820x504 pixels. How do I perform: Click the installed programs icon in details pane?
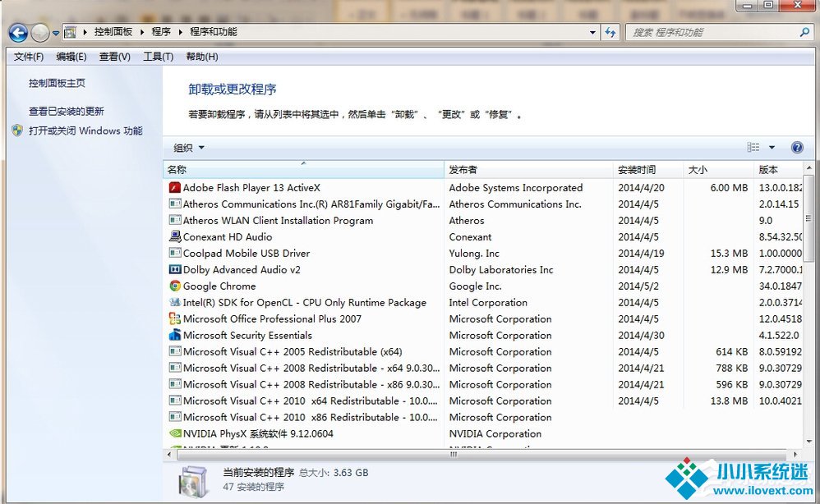click(x=195, y=481)
